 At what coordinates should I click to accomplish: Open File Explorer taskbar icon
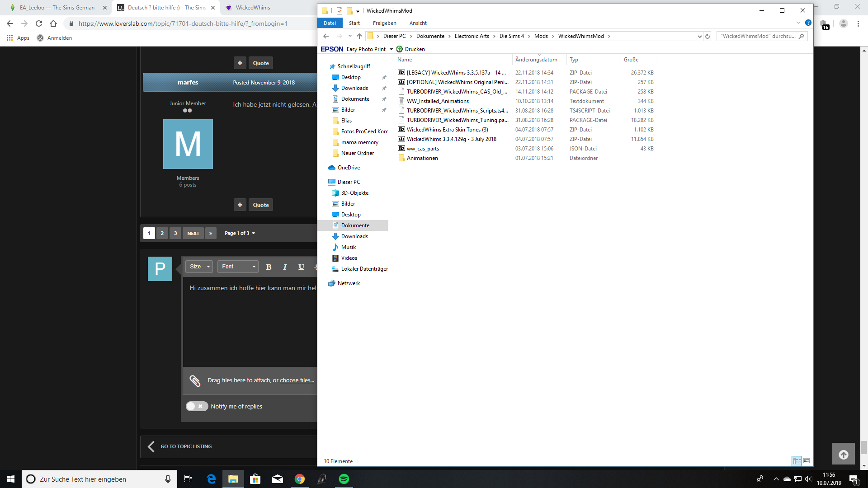[233, 479]
